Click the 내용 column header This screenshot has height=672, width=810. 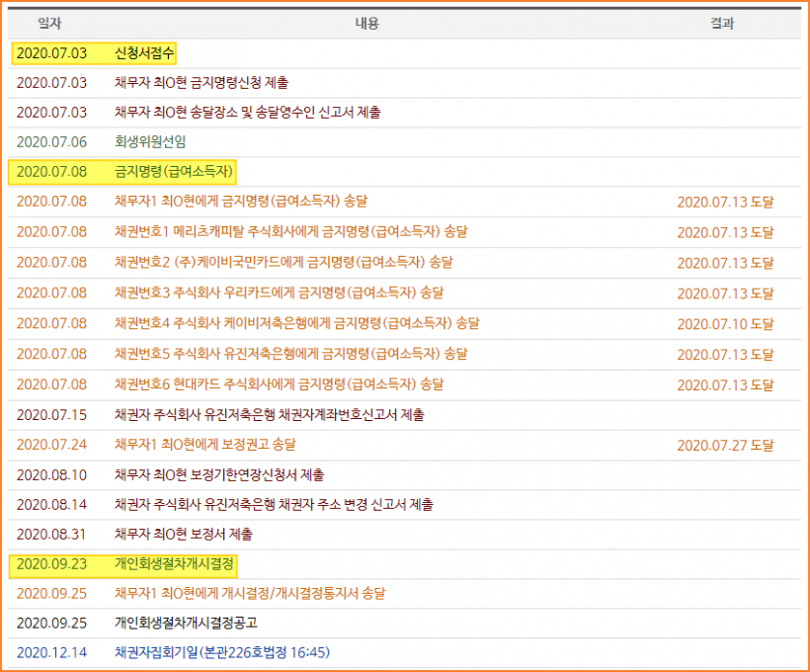366,24
